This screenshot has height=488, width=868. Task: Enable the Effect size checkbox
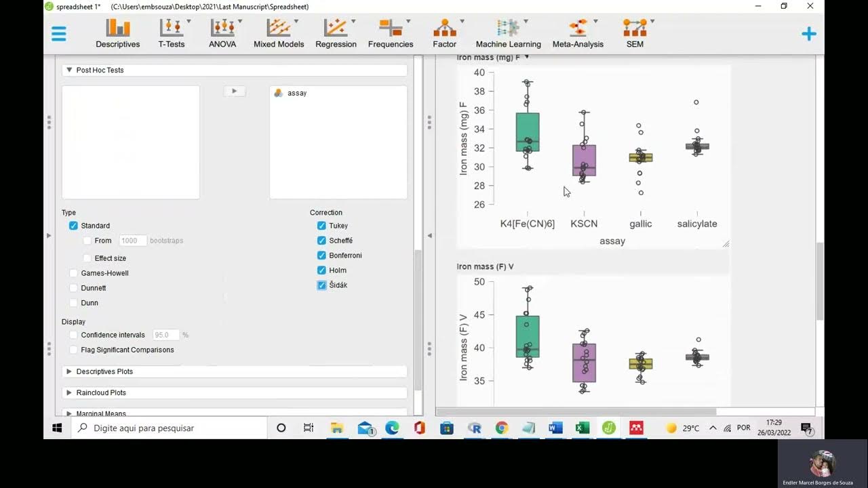point(87,258)
